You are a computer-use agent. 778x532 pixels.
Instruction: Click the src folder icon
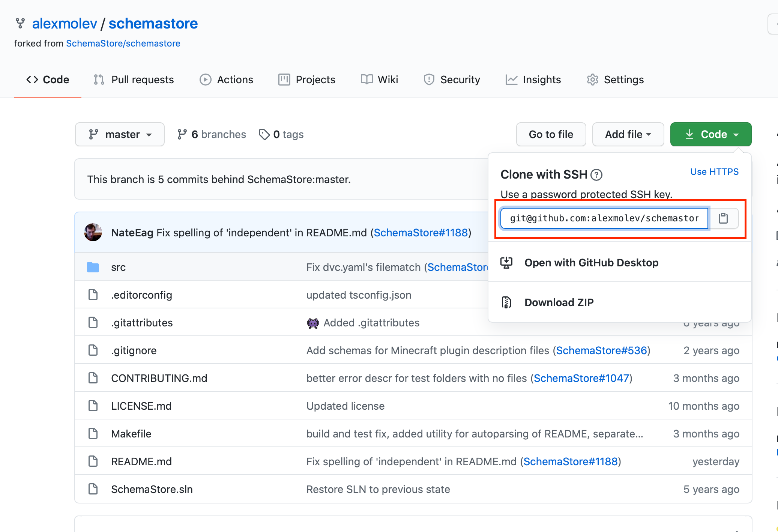click(x=93, y=267)
